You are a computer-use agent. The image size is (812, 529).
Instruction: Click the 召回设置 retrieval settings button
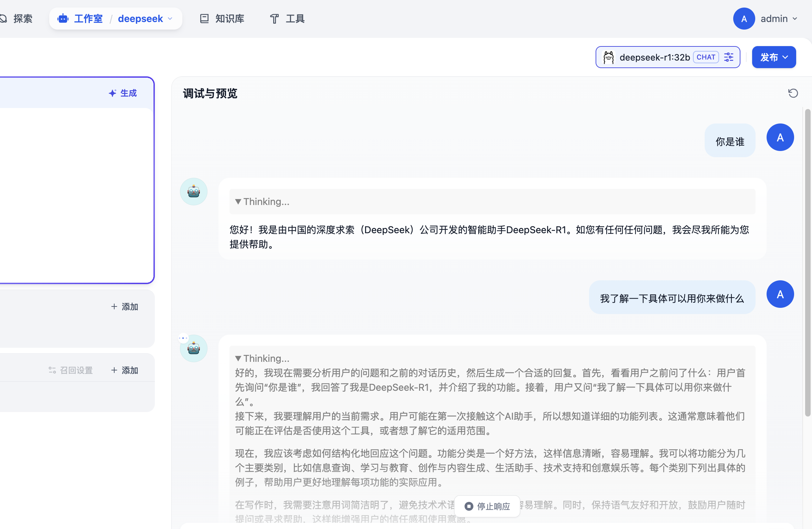click(71, 370)
